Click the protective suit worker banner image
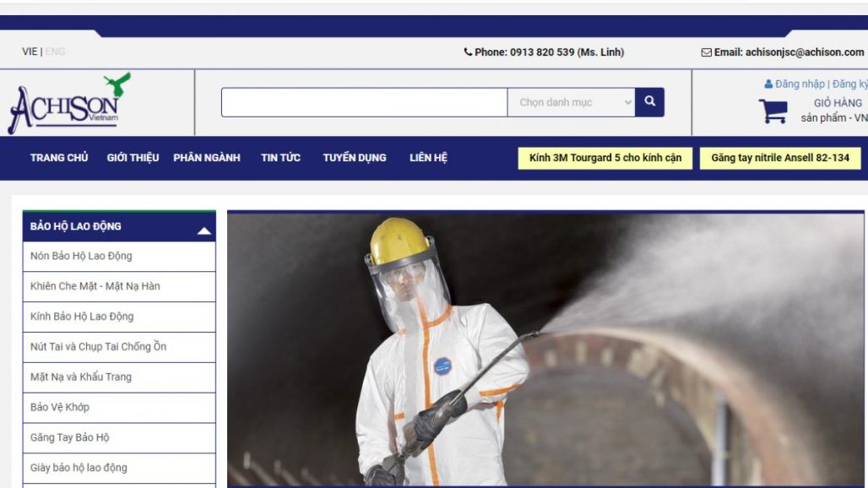Image resolution: width=868 pixels, height=488 pixels. click(545, 350)
